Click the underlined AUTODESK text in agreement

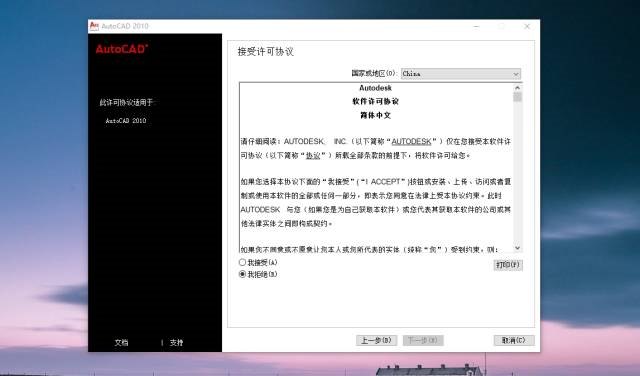pyautogui.click(x=411, y=141)
